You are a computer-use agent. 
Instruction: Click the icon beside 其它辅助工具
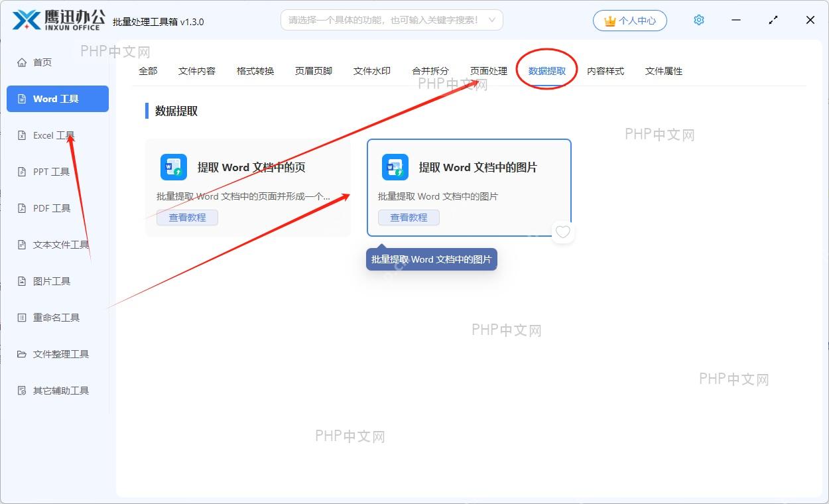22,391
